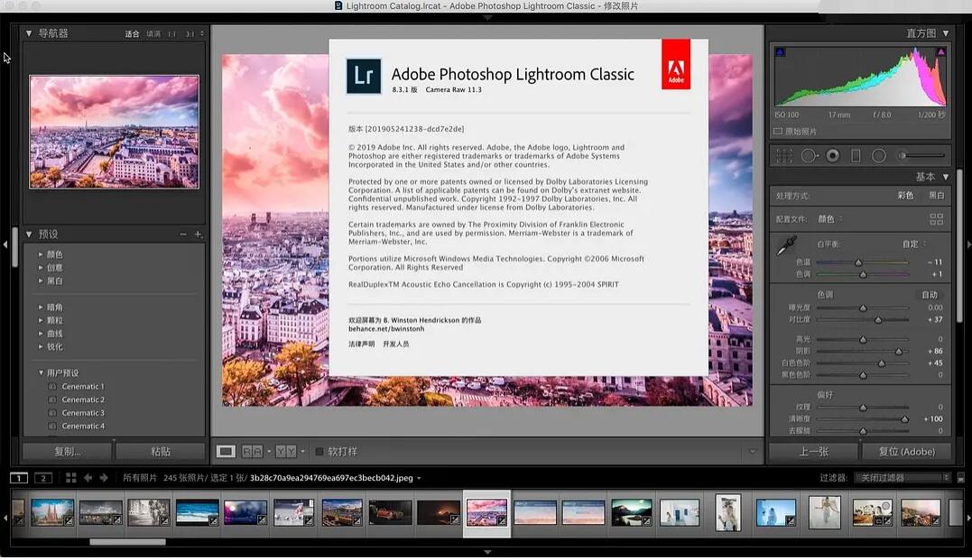Select the Spot Removal tool
972x560 pixels.
809,156
